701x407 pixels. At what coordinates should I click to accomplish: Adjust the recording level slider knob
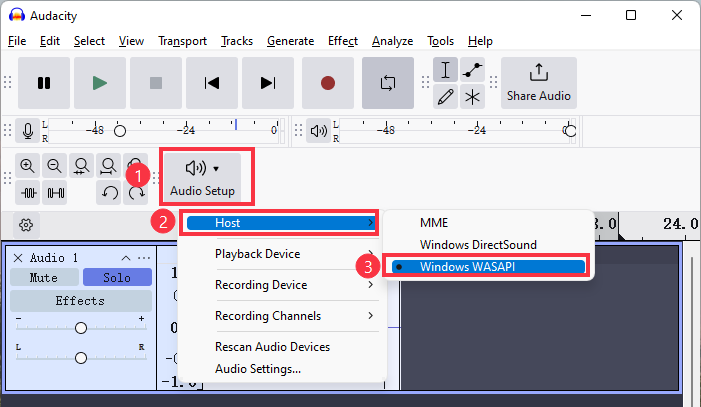(120, 131)
